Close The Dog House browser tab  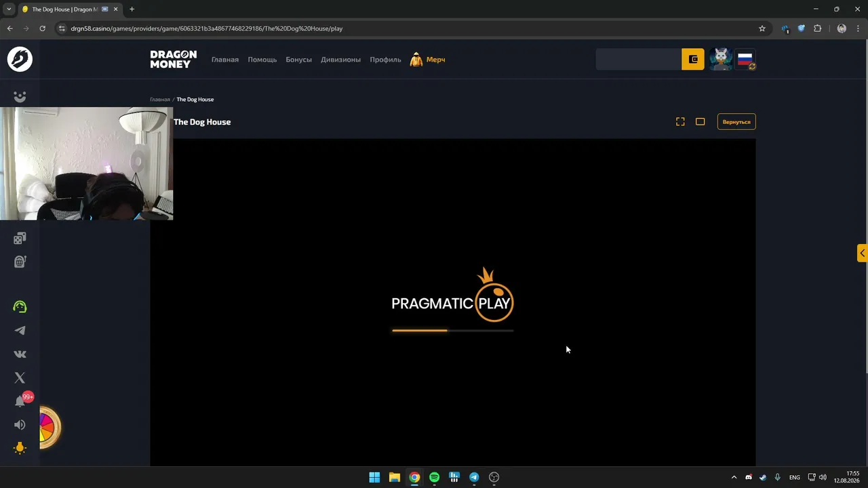point(117,9)
